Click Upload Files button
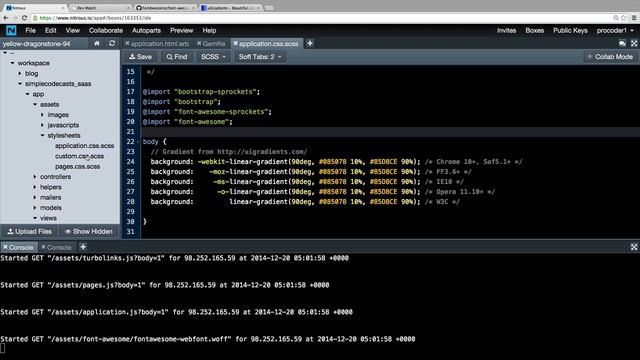640x360 pixels. click(30, 231)
